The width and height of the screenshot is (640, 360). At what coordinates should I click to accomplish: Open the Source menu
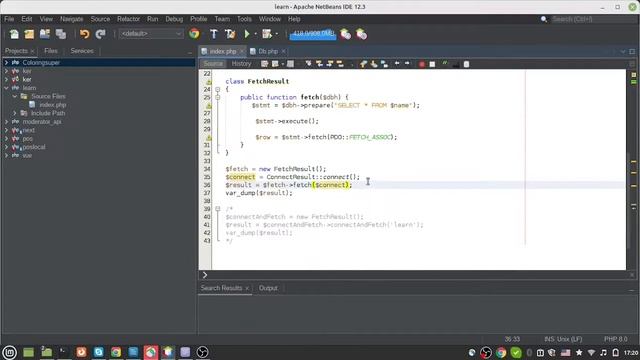coord(100,19)
